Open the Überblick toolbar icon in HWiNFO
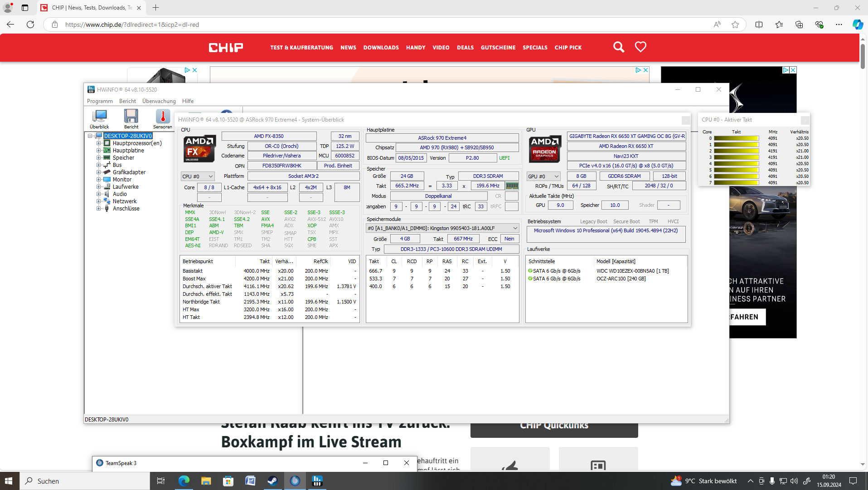Viewport: 868px width, 490px height. pos(99,119)
